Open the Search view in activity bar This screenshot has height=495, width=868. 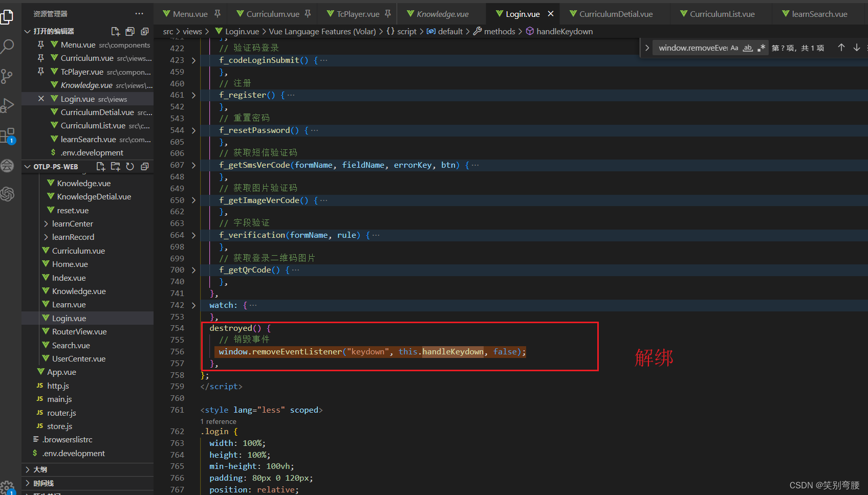pos(7,47)
